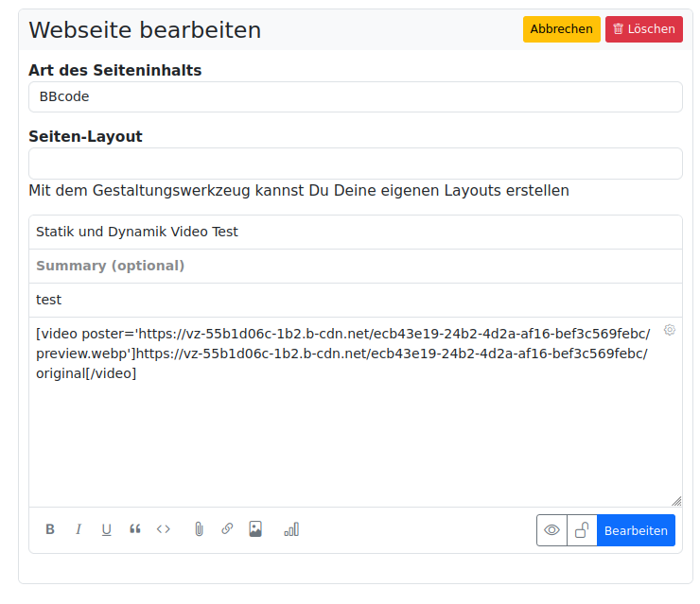Open the poll bar-chart icon
This screenshot has height=604, width=700.
click(x=291, y=529)
